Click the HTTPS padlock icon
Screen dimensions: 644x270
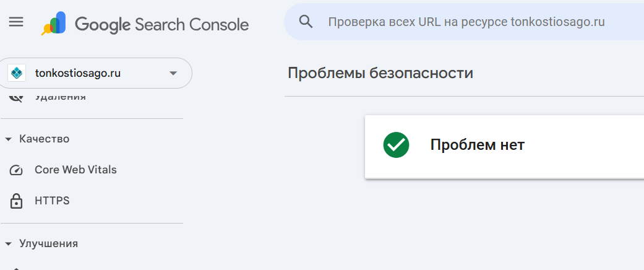(x=16, y=201)
